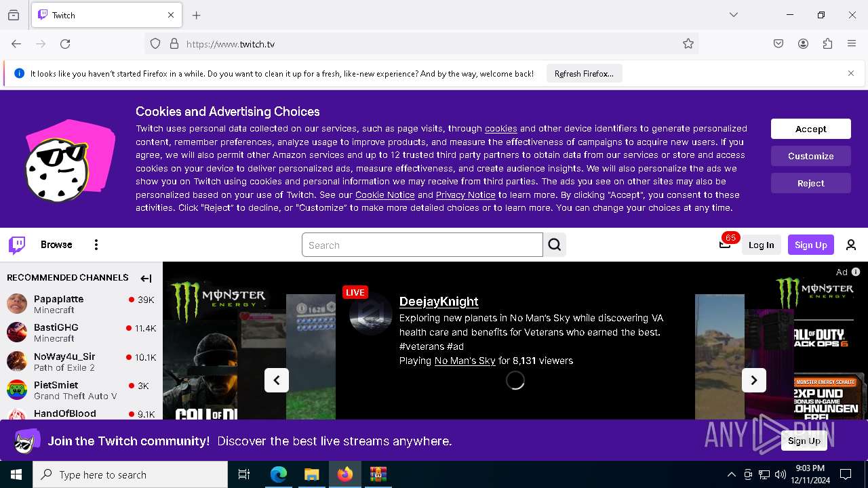
Task: Click the Ad info icon
Action: pos(856,272)
